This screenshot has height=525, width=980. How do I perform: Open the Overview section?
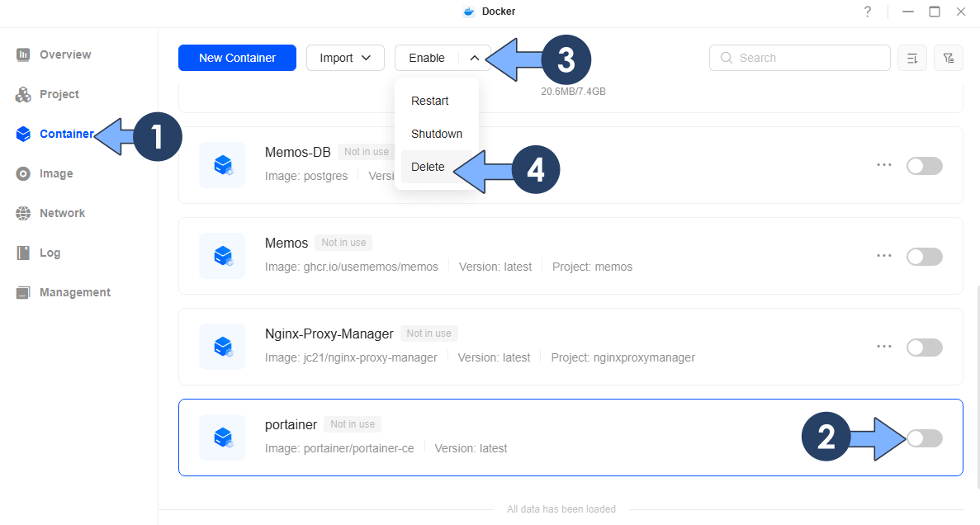coord(53,54)
